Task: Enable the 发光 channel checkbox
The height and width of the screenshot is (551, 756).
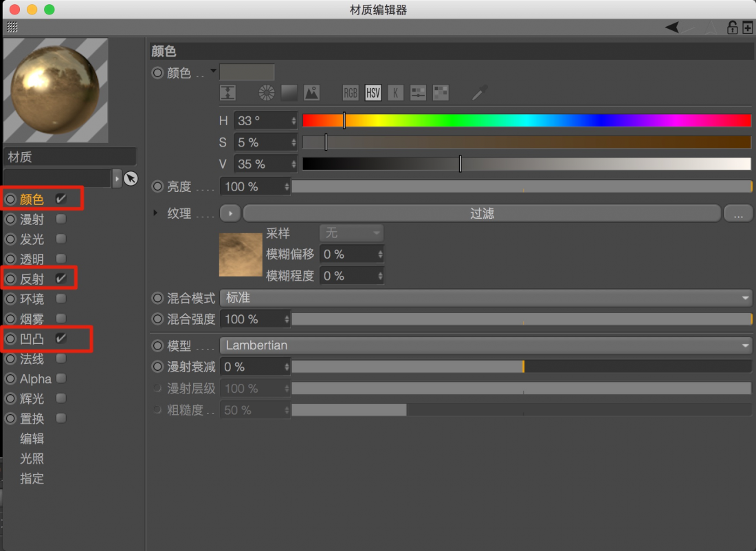Action: coord(61,239)
